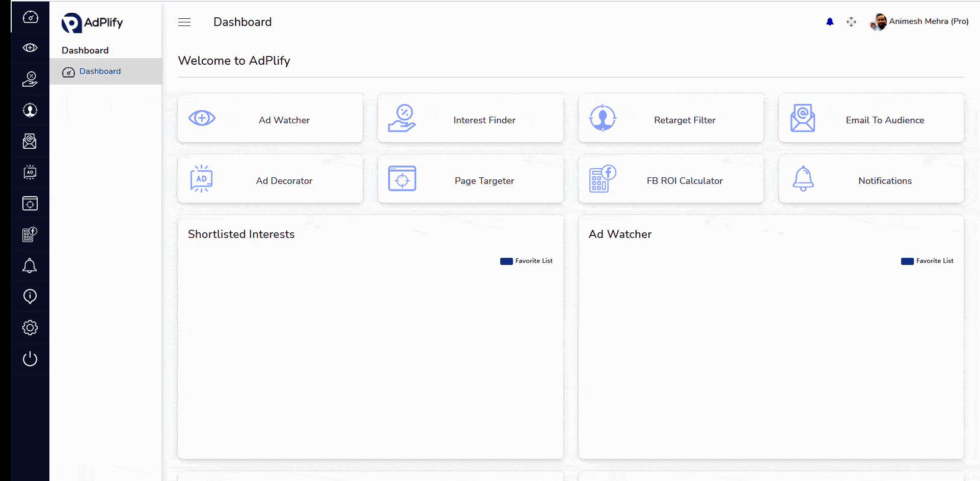
Task: Open Interest Finder icon in left sidebar
Action: [x=30, y=79]
